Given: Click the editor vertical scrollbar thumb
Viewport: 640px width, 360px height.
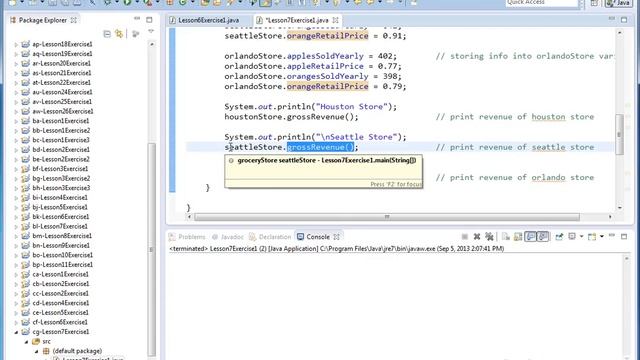Looking at the screenshot, I should pyautogui.click(x=619, y=134).
